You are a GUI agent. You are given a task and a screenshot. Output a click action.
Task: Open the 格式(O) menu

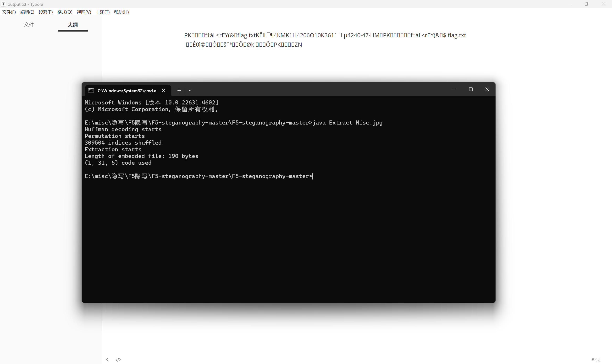(65, 12)
